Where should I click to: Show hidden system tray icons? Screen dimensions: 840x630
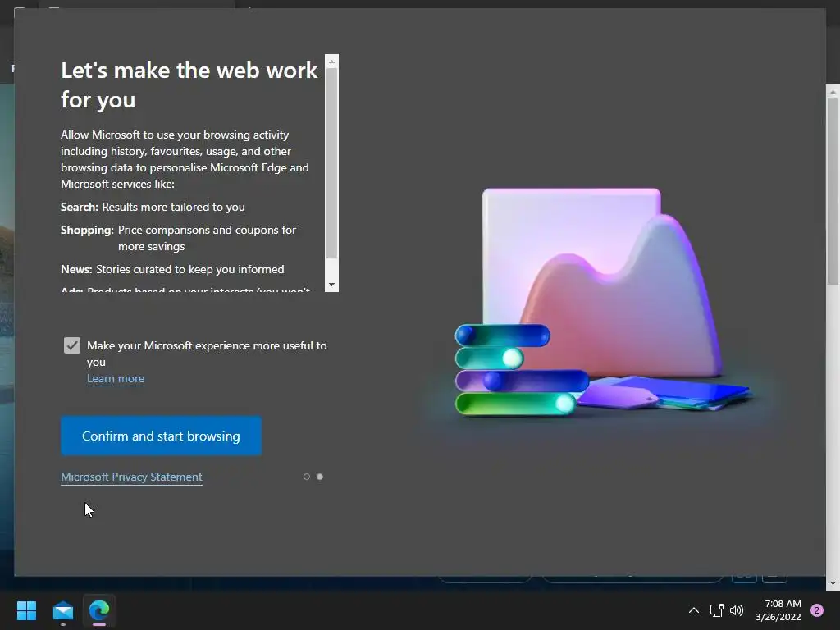pos(694,610)
